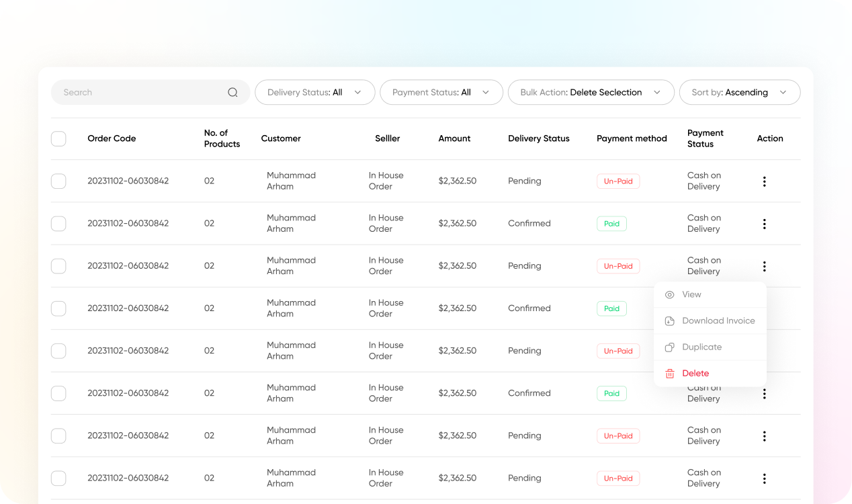This screenshot has width=852, height=504.
Task: Open three-dot actions on last visible row
Action: point(764,478)
